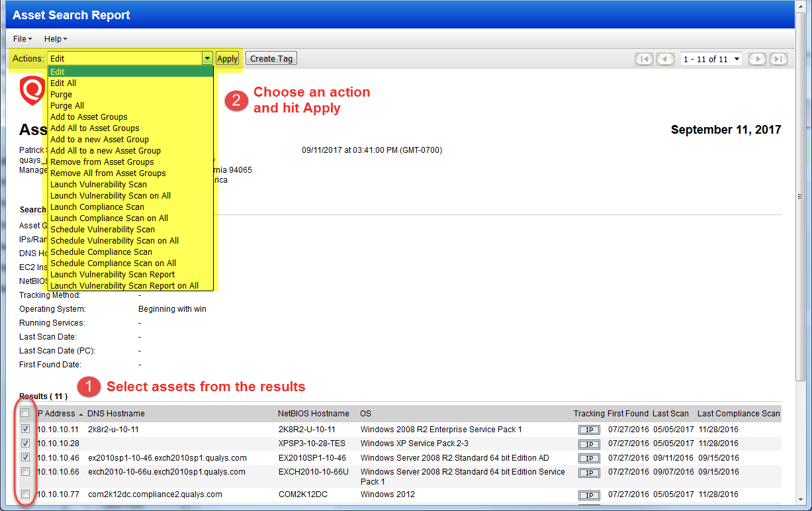Open the Help menu
This screenshot has height=511, width=812.
click(55, 38)
